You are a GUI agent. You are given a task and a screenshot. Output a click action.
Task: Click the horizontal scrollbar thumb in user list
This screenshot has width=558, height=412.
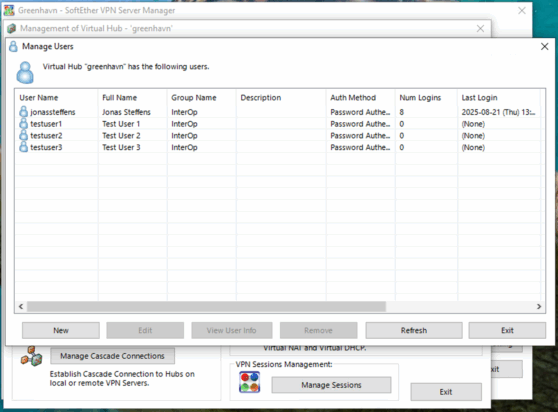point(206,306)
